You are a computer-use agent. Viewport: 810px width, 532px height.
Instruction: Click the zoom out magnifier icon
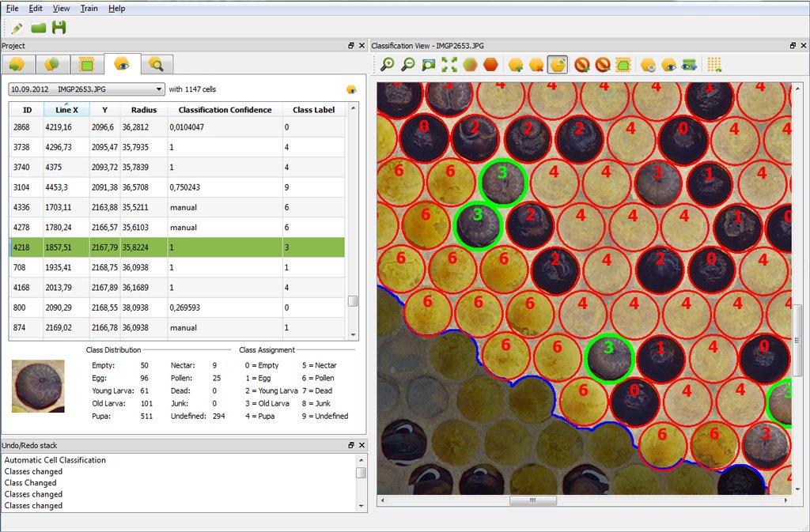(x=408, y=65)
